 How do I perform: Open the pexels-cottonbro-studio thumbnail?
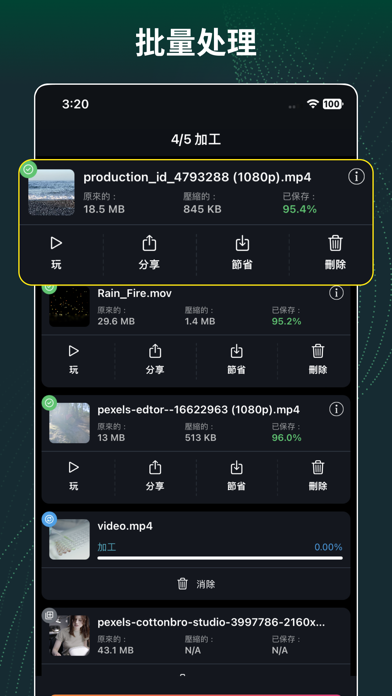pos(69,636)
